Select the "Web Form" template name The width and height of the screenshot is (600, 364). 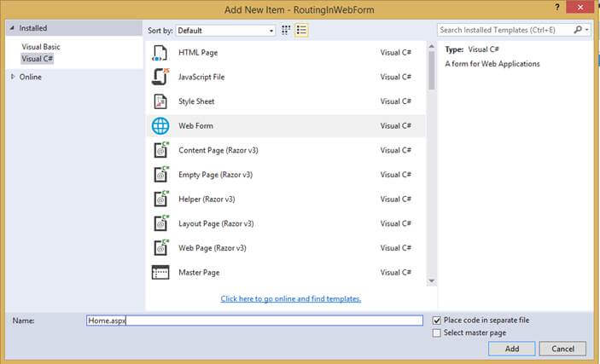click(x=195, y=126)
